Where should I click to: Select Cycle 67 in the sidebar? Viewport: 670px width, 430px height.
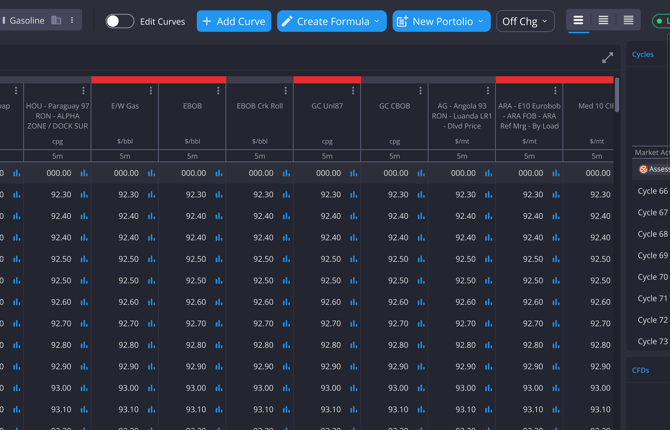click(x=652, y=212)
